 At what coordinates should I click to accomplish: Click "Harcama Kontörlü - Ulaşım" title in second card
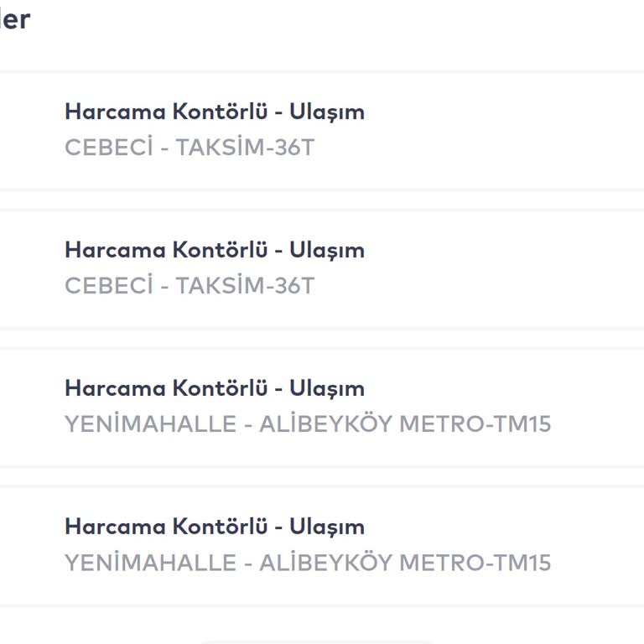point(215,250)
